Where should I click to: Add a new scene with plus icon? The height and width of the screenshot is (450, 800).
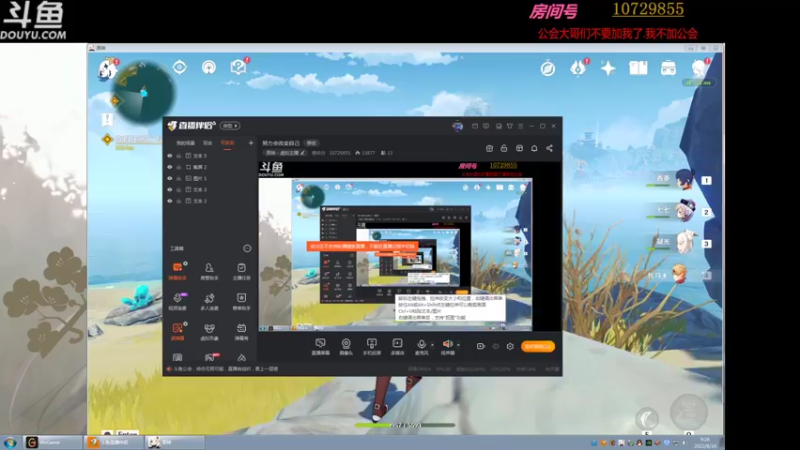tap(251, 143)
